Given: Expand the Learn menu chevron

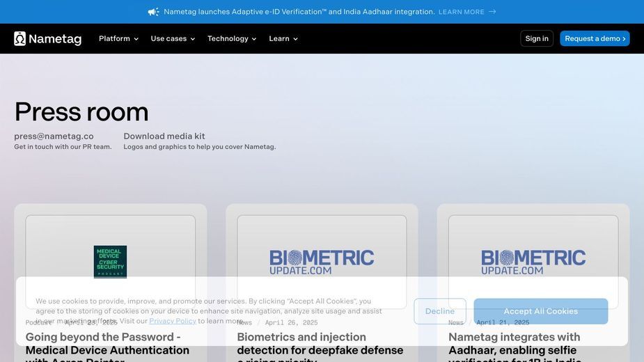Looking at the screenshot, I should click(x=295, y=39).
